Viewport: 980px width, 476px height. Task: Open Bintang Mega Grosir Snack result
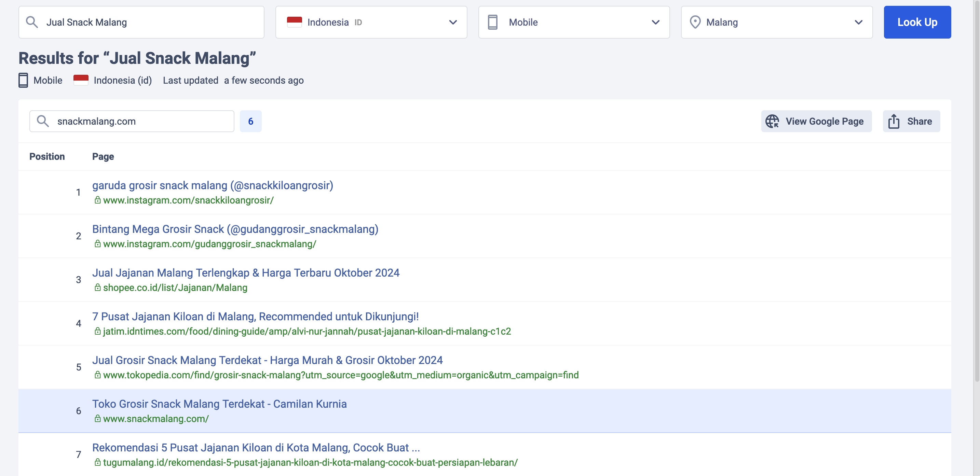(x=235, y=229)
